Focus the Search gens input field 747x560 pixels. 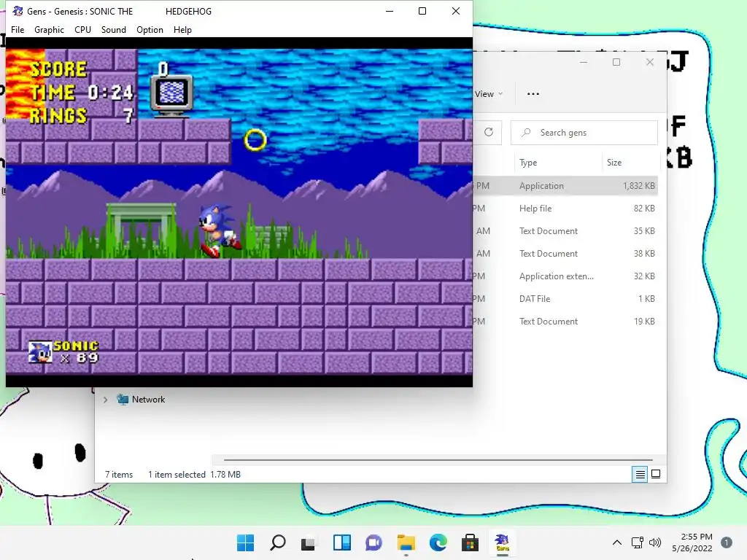tap(584, 133)
